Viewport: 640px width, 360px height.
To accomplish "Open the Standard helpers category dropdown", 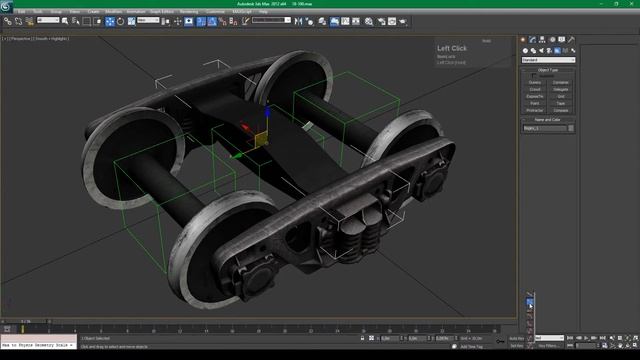I will coord(549,60).
